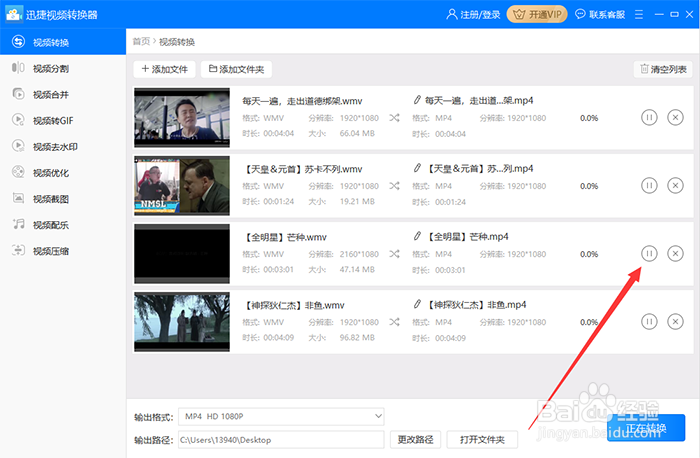Image resolution: width=700 pixels, height=458 pixels.
Task: Remove the 每天一遍 file from list
Action: point(675,118)
